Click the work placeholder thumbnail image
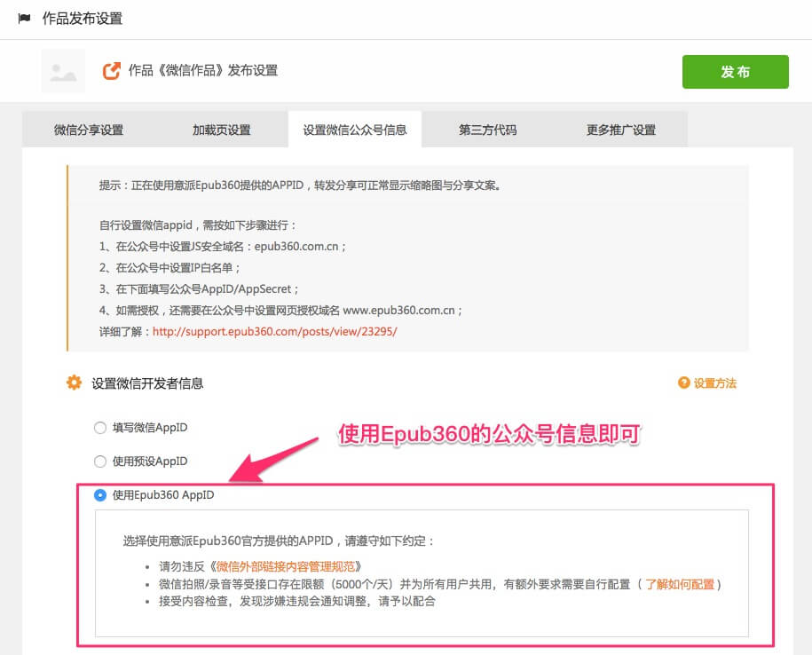 coord(63,72)
